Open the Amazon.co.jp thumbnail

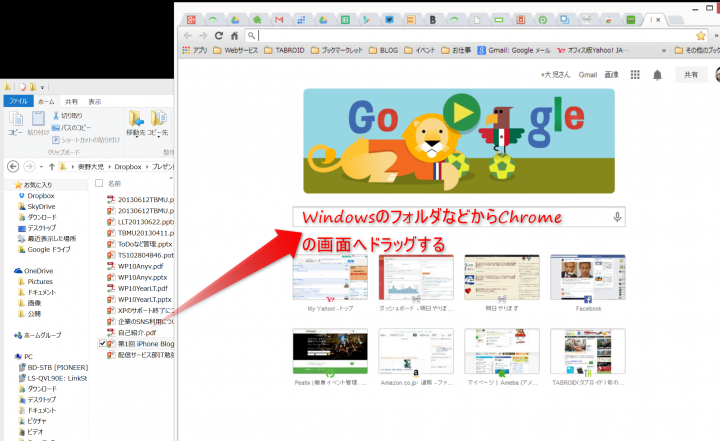click(416, 351)
